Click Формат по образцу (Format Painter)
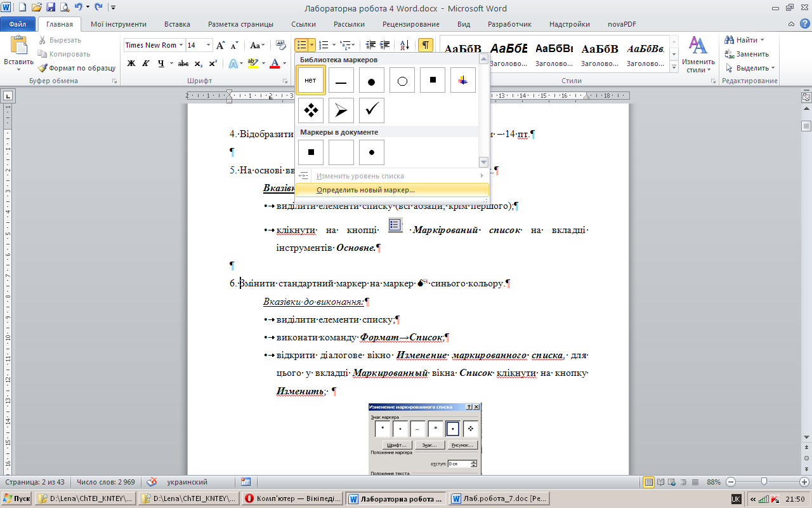The image size is (812, 508). click(x=76, y=68)
